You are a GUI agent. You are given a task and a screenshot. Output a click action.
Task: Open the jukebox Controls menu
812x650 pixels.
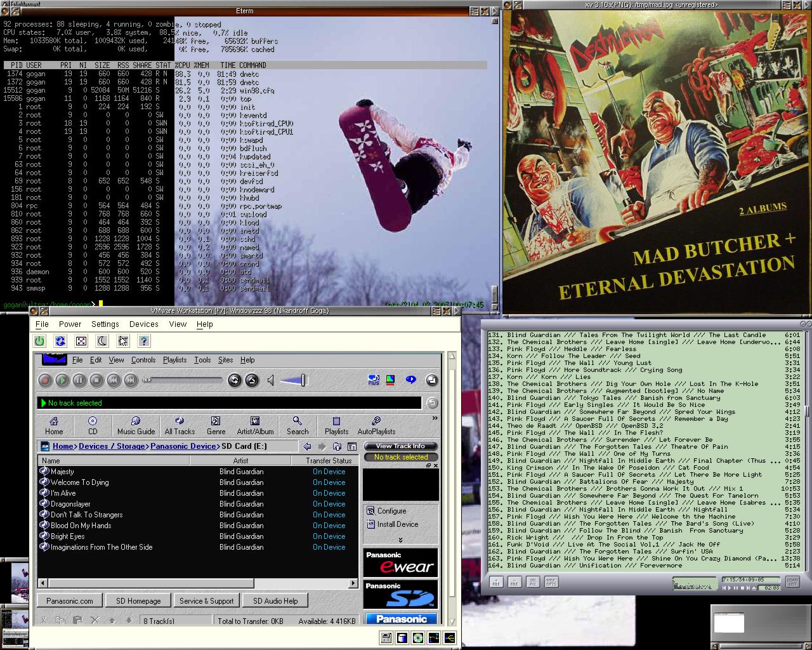[143, 360]
